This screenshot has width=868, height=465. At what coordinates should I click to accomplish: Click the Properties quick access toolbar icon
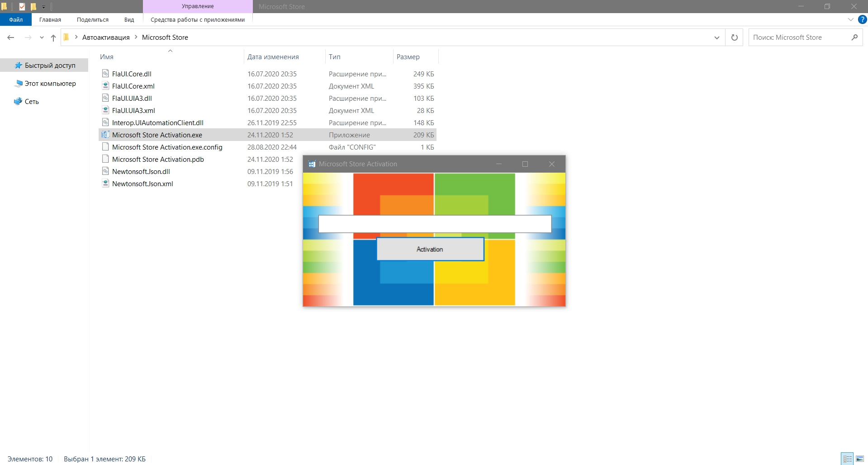coord(22,6)
